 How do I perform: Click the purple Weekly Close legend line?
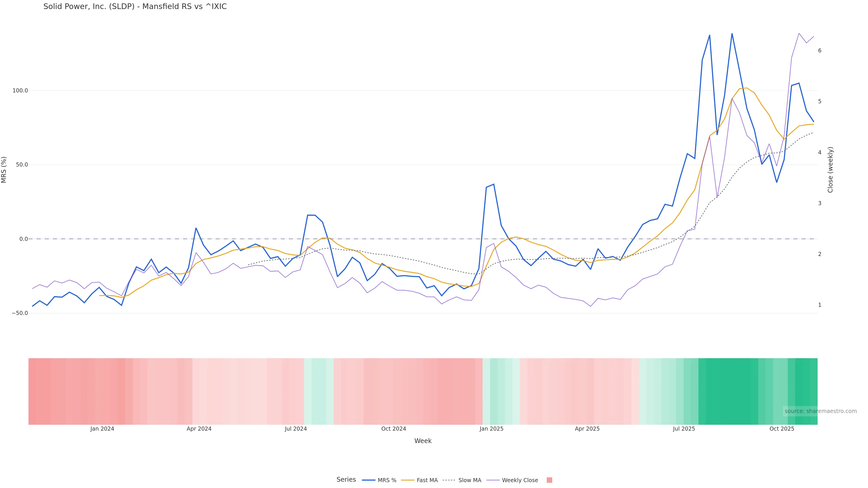coord(493,480)
